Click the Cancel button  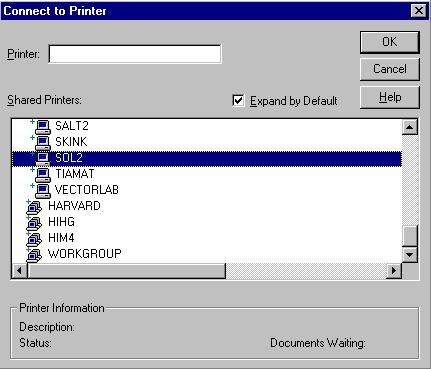click(390, 69)
